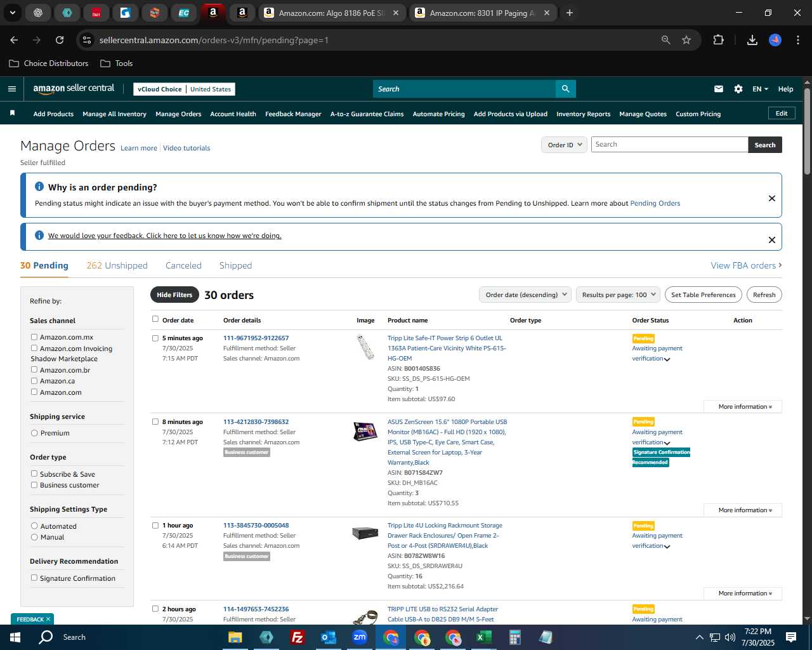This screenshot has width=812, height=650.
Task: Select the Automated shipping settings radio
Action: (34, 526)
